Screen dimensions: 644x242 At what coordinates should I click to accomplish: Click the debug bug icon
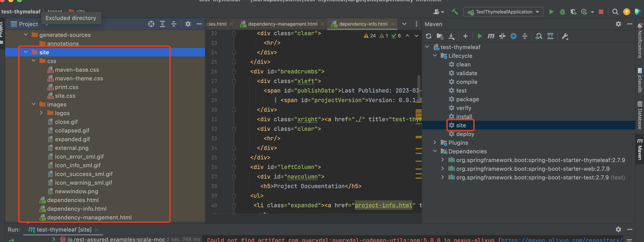(562, 12)
